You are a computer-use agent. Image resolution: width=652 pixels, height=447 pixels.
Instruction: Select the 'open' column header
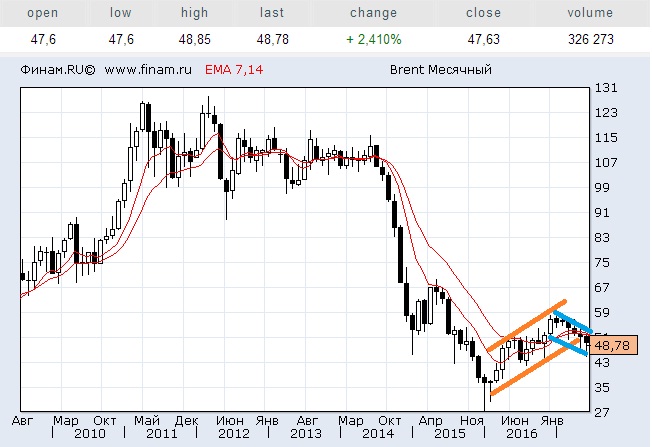tap(41, 13)
